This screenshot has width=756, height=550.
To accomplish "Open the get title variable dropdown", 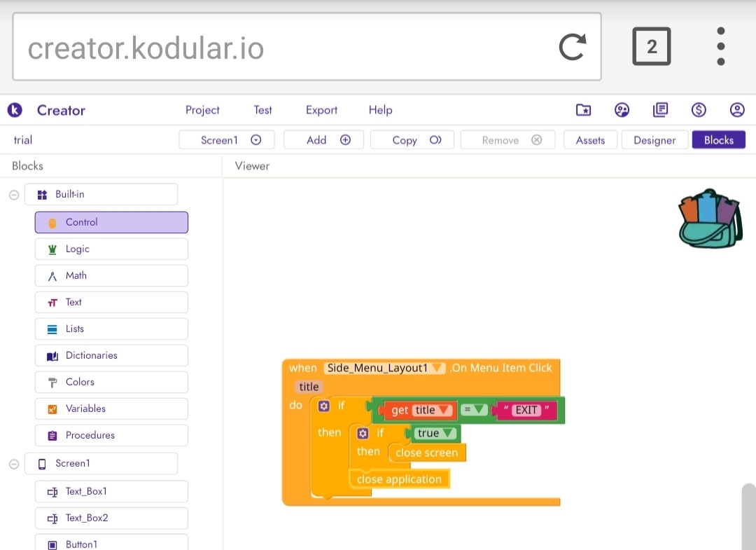I will 433,410.
